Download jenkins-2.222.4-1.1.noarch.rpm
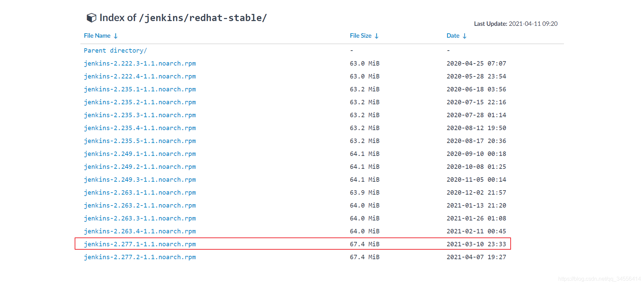The height and width of the screenshot is (285, 644). [x=140, y=76]
